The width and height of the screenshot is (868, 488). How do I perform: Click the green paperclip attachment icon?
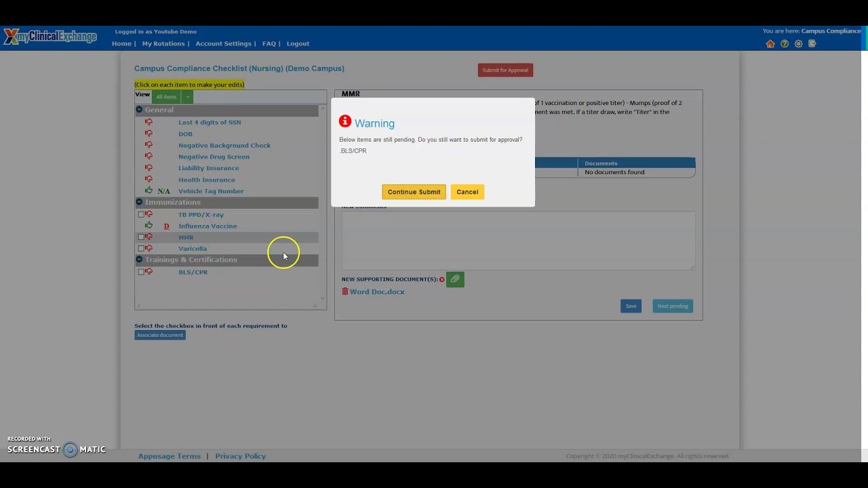(455, 279)
